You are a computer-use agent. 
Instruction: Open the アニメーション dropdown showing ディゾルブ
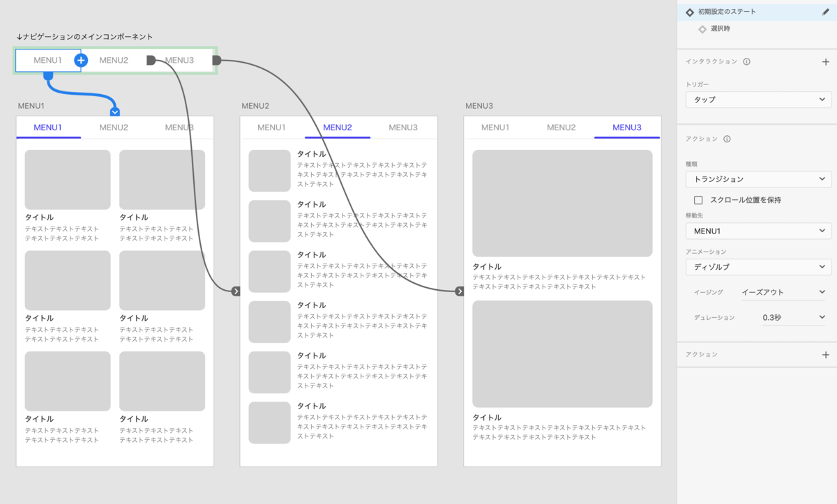click(758, 267)
